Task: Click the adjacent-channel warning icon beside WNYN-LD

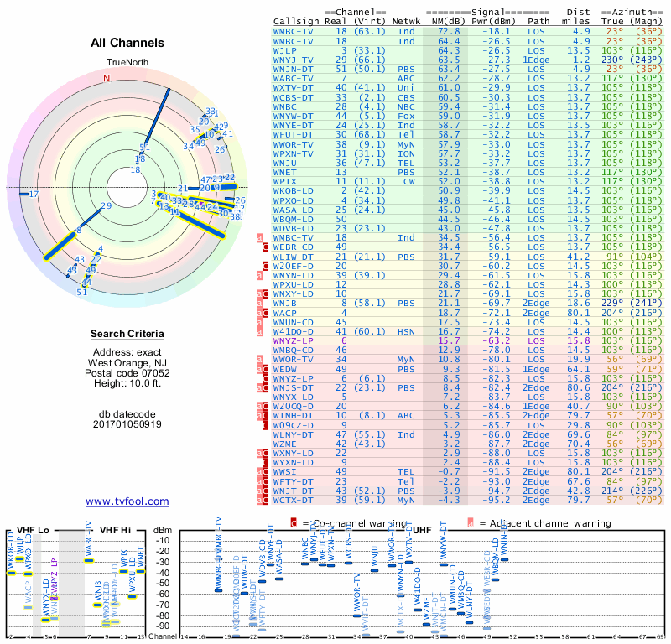Action: pos(260,275)
